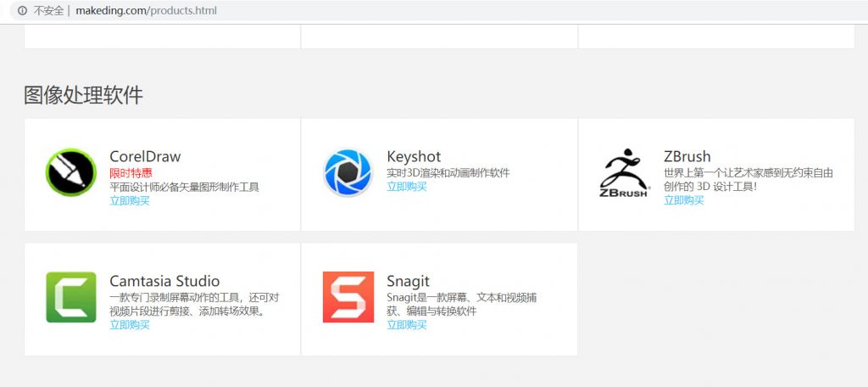Open the Snagit product title
Image resolution: width=868 pixels, height=387 pixels.
tap(408, 281)
